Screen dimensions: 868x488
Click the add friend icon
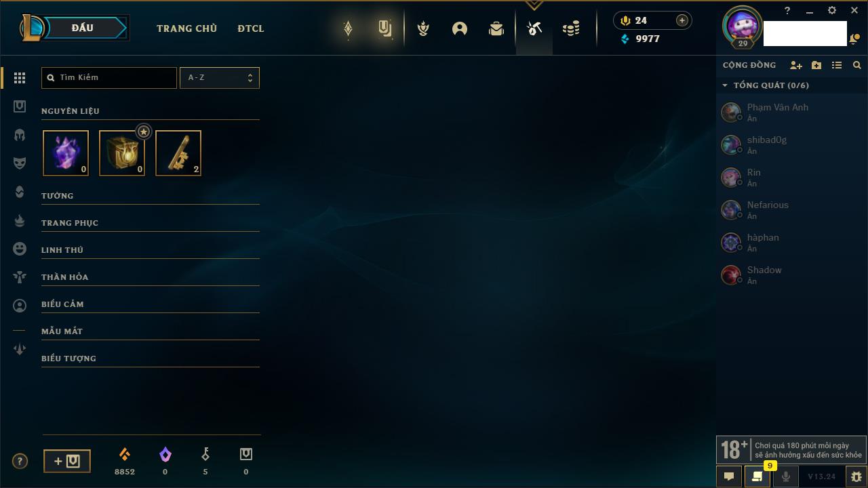[x=796, y=65]
